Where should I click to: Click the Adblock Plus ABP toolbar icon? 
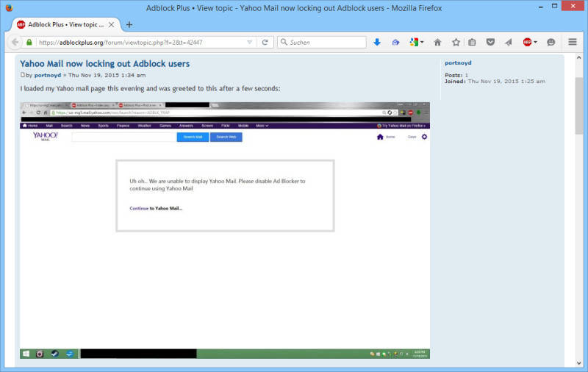tap(527, 43)
